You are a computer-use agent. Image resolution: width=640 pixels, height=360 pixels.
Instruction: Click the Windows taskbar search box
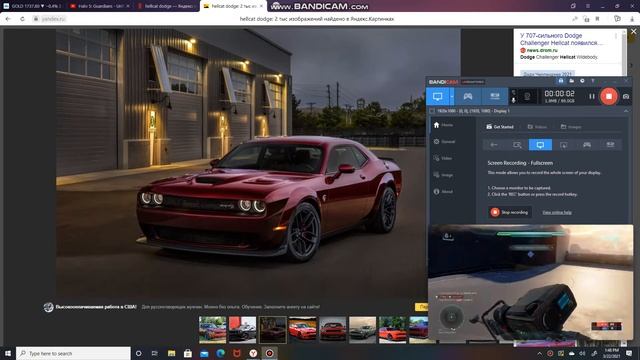pos(73,353)
